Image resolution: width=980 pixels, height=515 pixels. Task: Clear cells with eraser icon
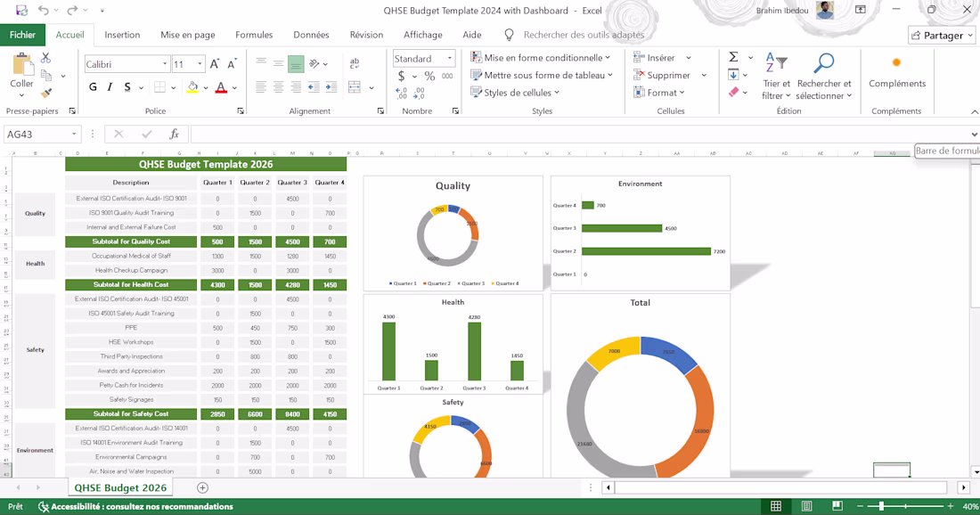(x=734, y=93)
